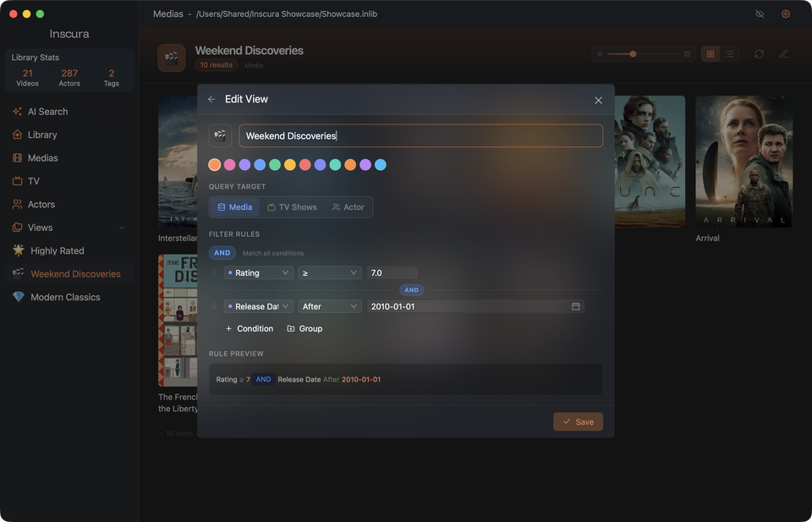Click the view name text field

pyautogui.click(x=420, y=135)
